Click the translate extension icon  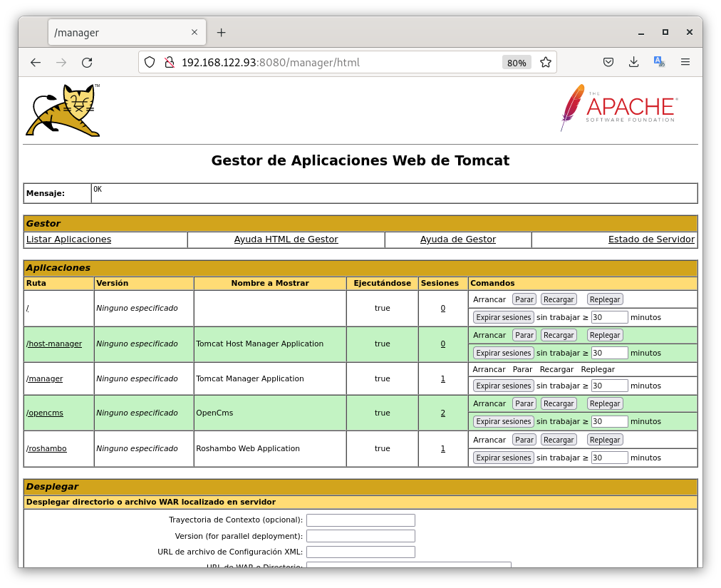point(659,63)
